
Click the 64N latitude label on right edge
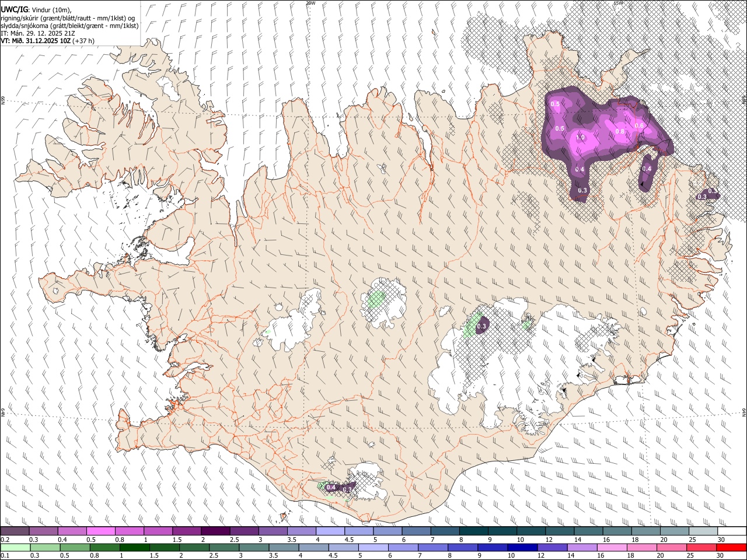(x=744, y=412)
